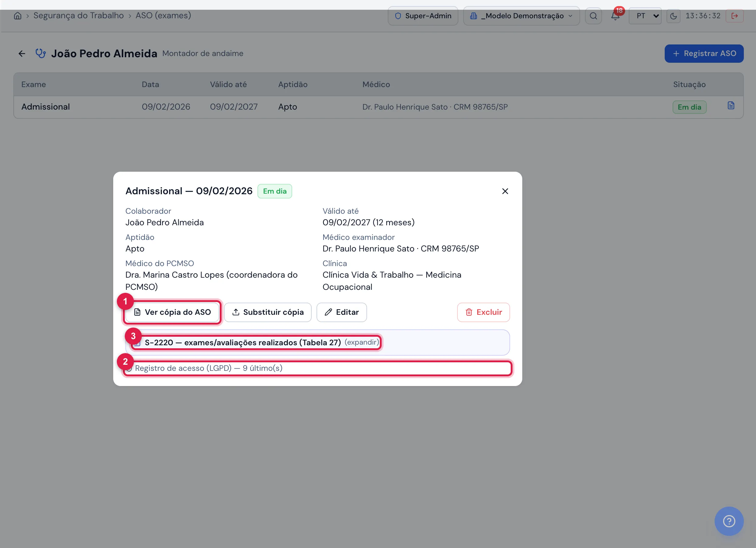Viewport: 756px width, 548px height.
Task: Edit the Admissional exam record
Action: tap(342, 312)
